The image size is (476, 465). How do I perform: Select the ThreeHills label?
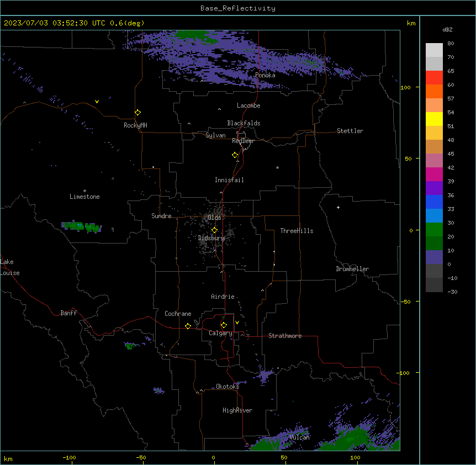(297, 231)
